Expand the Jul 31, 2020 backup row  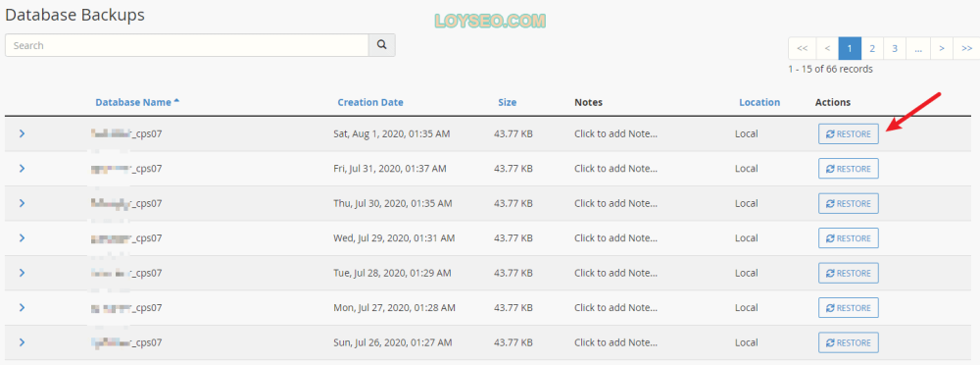[22, 169]
